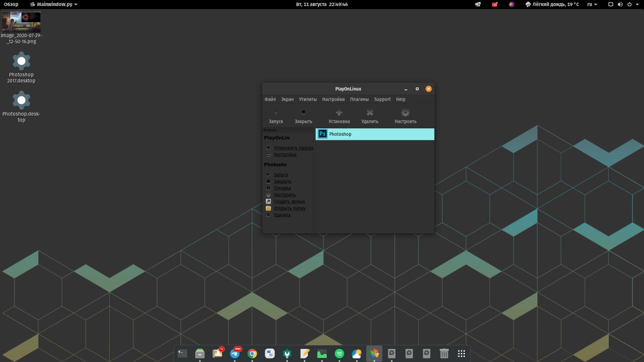Click the volume speaker icon in top bar
This screenshot has height=362, width=644.
tap(620, 4)
